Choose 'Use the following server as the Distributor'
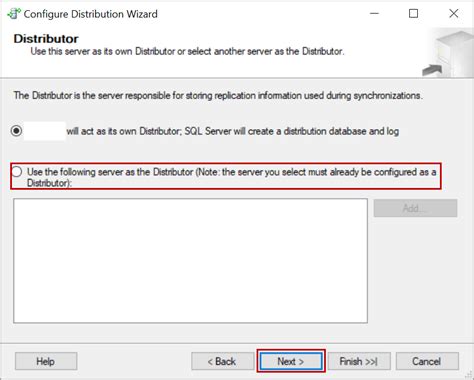 click(x=17, y=172)
